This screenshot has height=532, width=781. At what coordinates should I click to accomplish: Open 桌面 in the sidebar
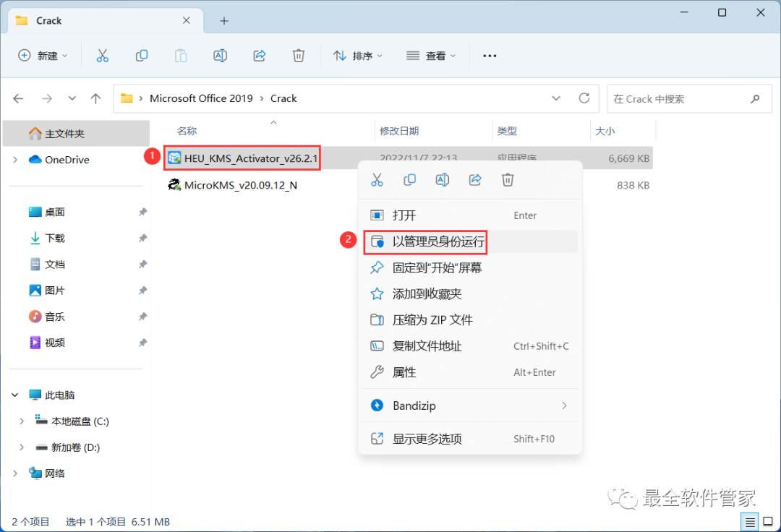[x=55, y=212]
